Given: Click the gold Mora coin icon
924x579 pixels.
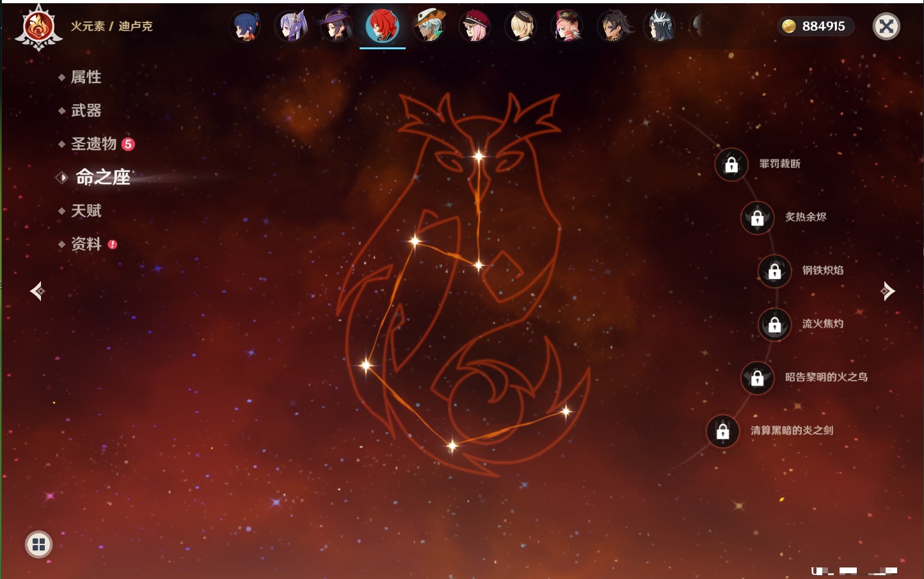Looking at the screenshot, I should (x=789, y=26).
